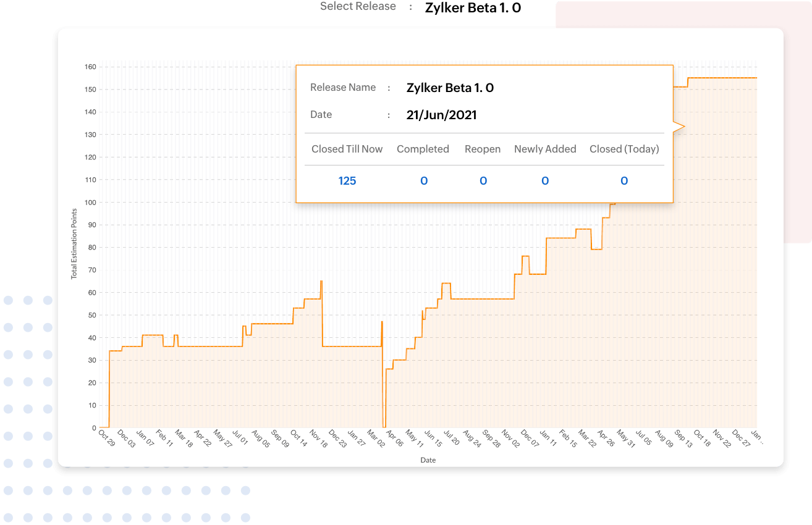This screenshot has width=812, height=525.
Task: Click the 'Completed' column header
Action: pos(423,149)
